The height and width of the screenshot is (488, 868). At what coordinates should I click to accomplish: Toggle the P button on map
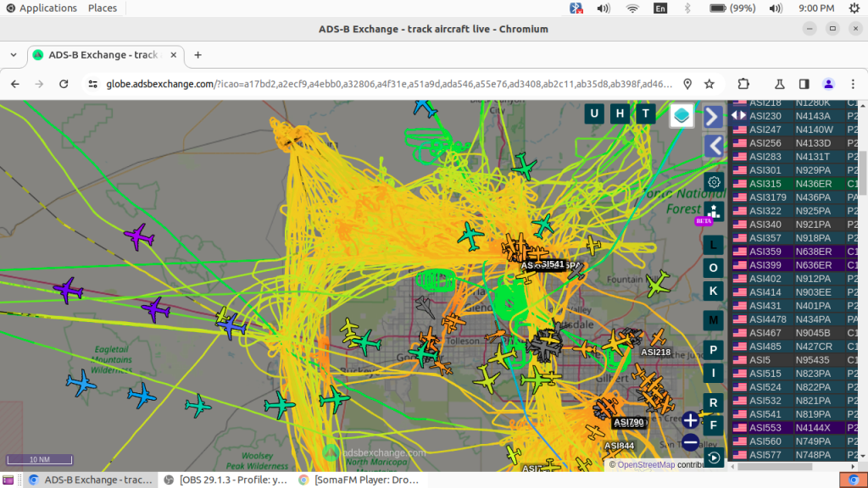tap(713, 350)
